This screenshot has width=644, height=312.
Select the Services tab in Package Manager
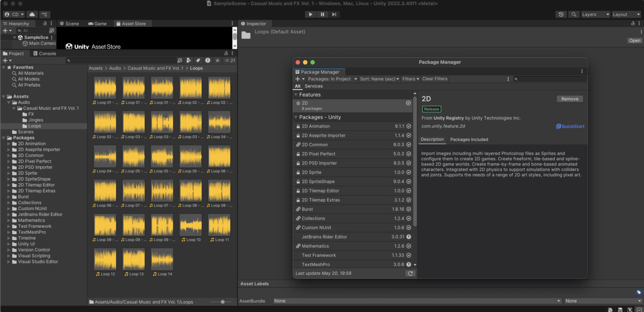314,86
